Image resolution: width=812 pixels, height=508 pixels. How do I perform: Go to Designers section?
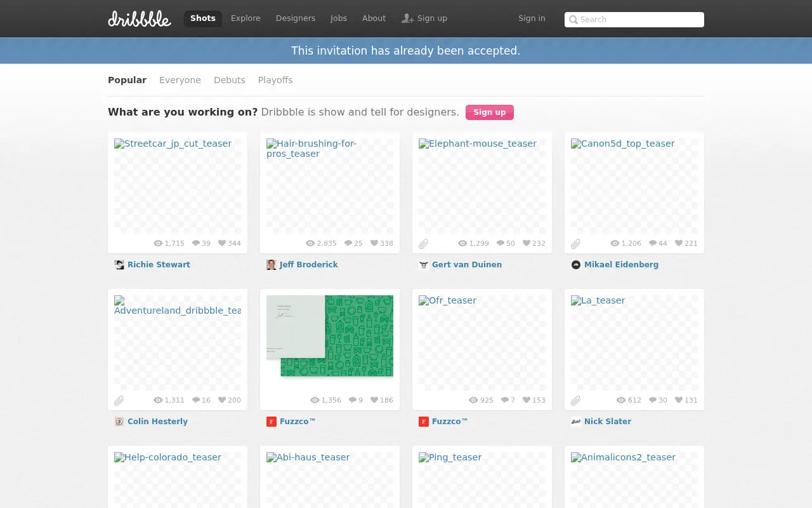[x=296, y=18]
